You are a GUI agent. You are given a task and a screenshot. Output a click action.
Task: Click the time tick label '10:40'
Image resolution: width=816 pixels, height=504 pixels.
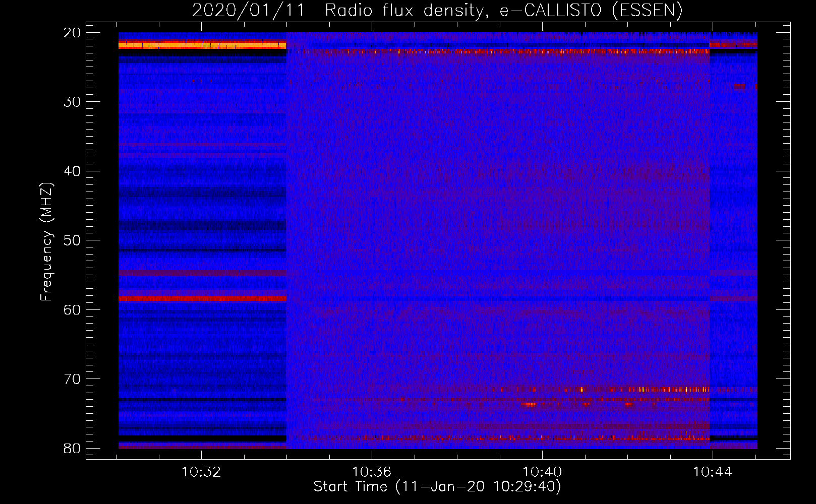(542, 472)
